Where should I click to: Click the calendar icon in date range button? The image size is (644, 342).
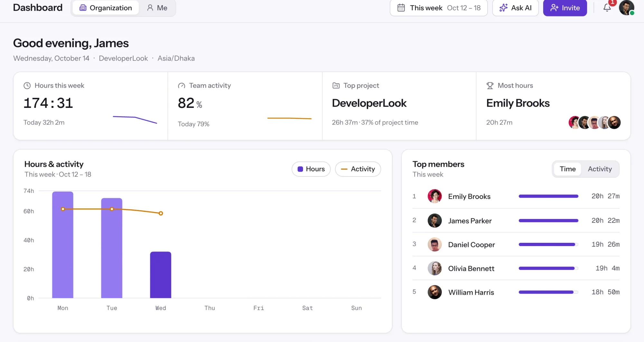[401, 8]
